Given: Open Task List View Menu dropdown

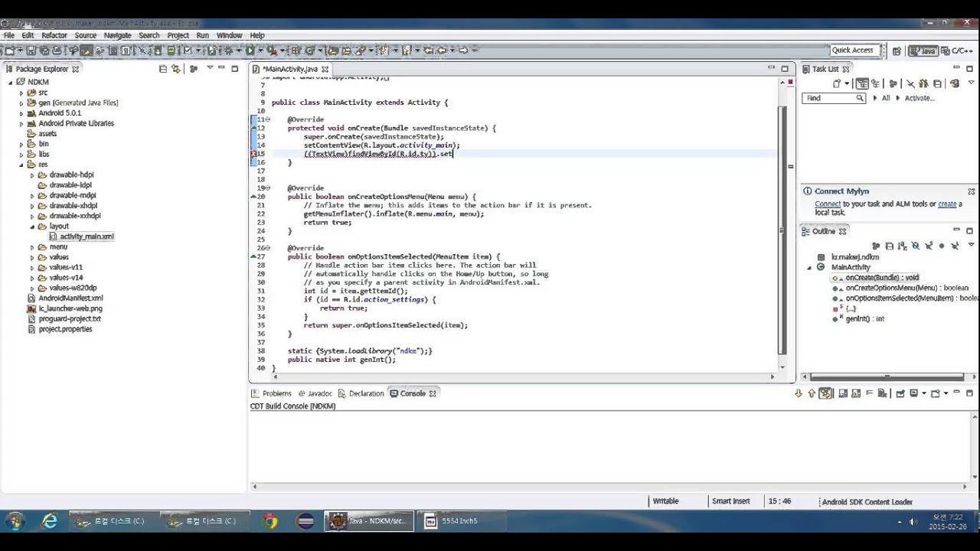Looking at the screenshot, I should click(971, 83).
